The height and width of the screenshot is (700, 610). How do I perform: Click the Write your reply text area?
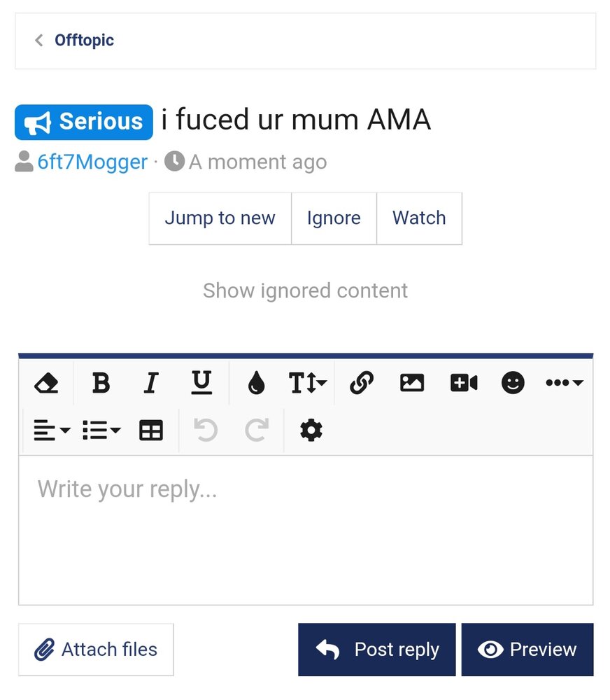pyautogui.click(x=305, y=530)
